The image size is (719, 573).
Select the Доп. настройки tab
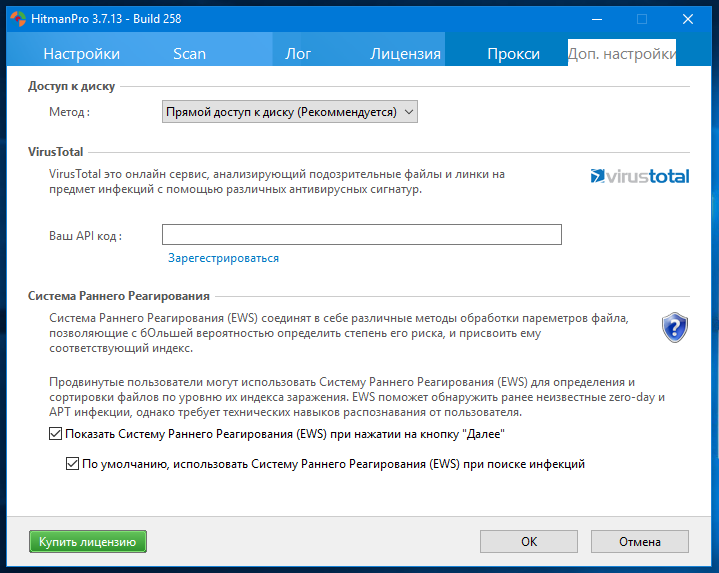click(x=622, y=54)
